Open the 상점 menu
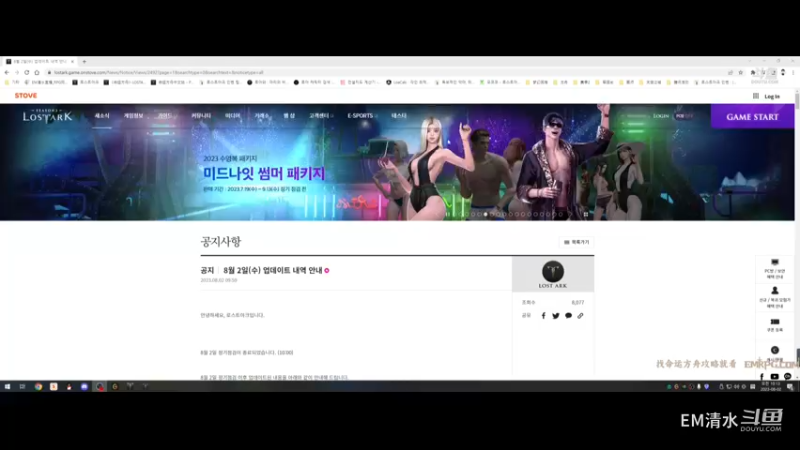The height and width of the screenshot is (450, 800). point(289,116)
